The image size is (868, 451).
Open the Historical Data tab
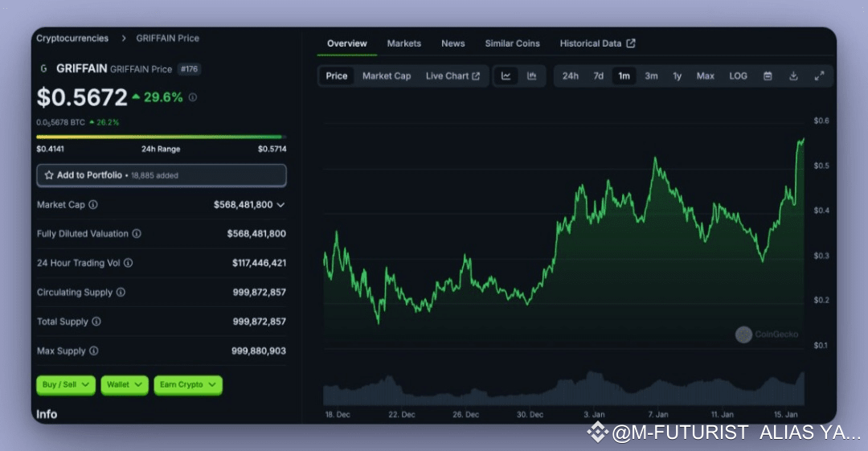point(597,43)
